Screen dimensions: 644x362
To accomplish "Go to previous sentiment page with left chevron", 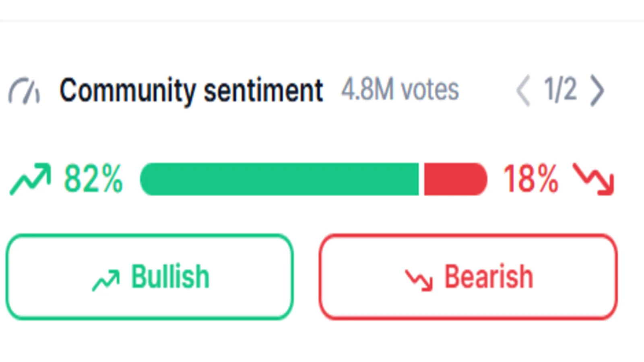I will [x=523, y=91].
